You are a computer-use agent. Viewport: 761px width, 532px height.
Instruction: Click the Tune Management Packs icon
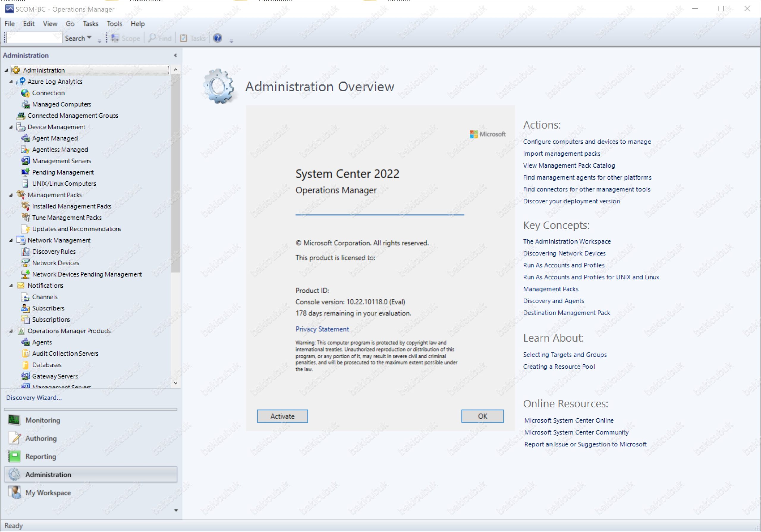(25, 217)
